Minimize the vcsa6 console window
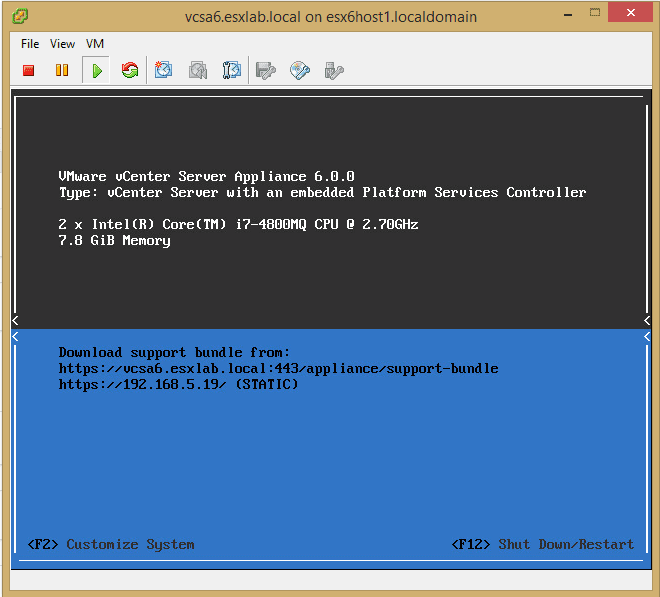660x597 pixels. (568, 14)
